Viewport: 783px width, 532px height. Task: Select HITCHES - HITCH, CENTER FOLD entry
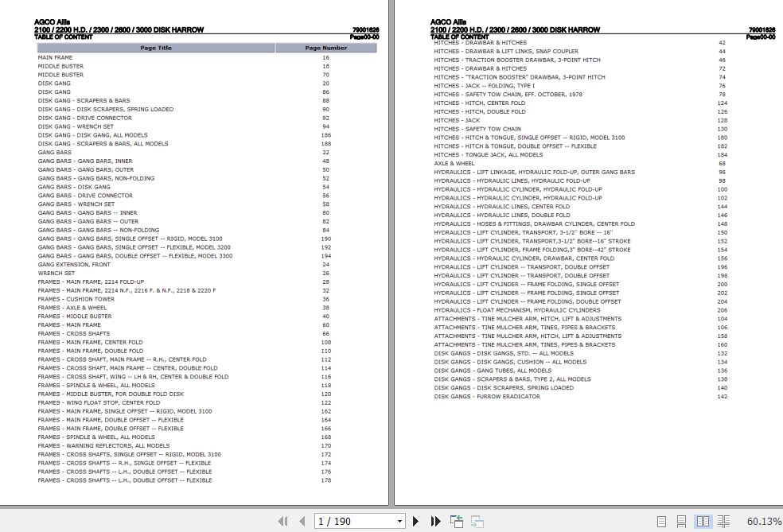coord(479,103)
